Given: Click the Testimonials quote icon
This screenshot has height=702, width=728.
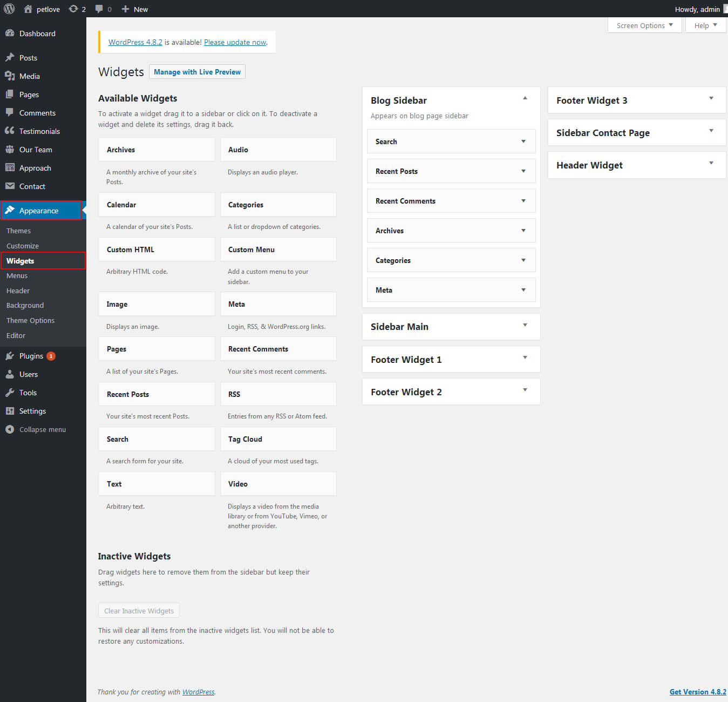Looking at the screenshot, I should click(10, 131).
